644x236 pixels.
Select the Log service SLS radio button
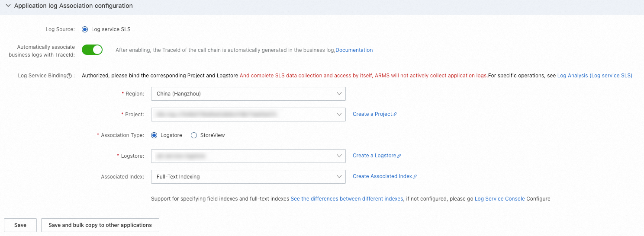[85, 29]
